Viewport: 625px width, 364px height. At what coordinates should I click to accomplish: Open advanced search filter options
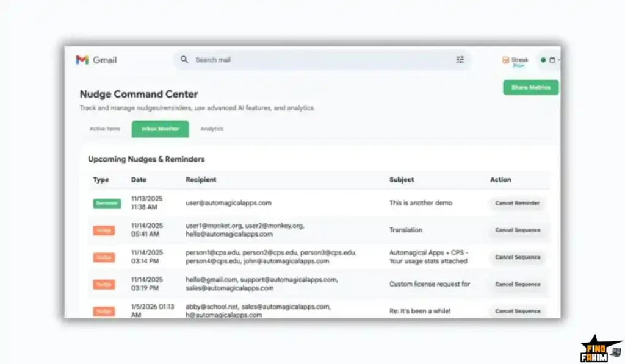click(460, 60)
